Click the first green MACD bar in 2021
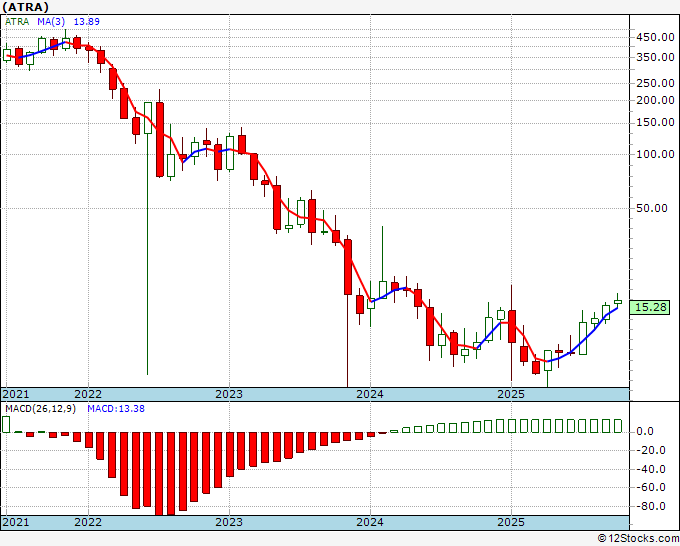This screenshot has height=546, width=680. [x=6, y=424]
